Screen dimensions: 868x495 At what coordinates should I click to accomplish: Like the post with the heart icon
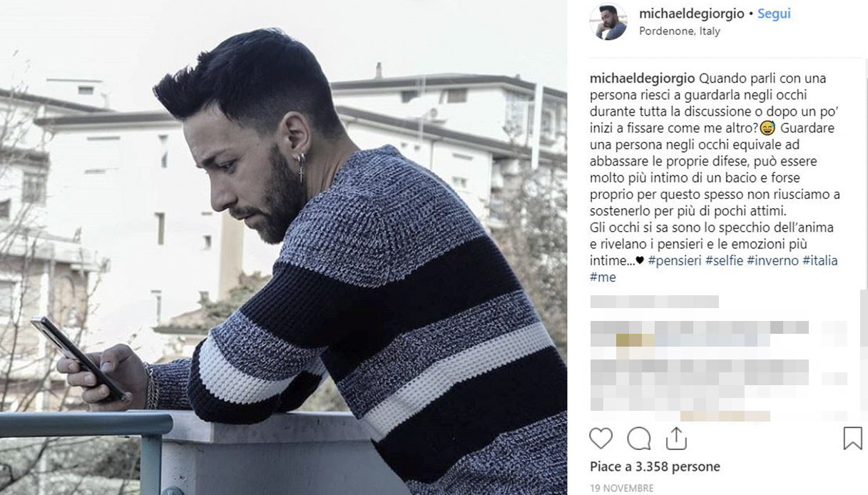point(601,438)
